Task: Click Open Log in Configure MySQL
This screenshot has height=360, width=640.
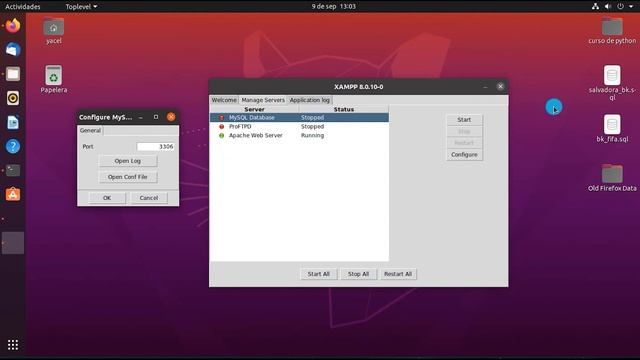Action: point(128,161)
